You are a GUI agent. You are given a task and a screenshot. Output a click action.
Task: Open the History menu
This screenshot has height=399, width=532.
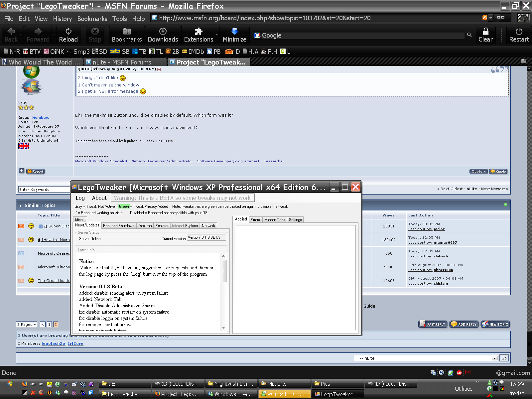pyautogui.click(x=62, y=19)
